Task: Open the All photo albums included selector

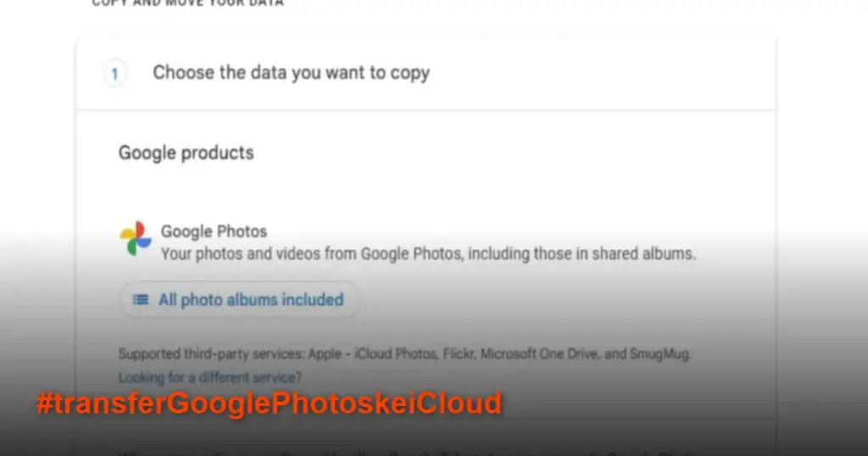Action: click(240, 300)
